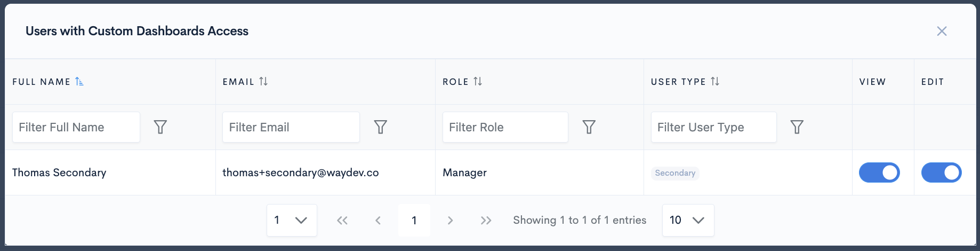The height and width of the screenshot is (251, 980).
Task: Go to the previous page
Action: [x=378, y=220]
